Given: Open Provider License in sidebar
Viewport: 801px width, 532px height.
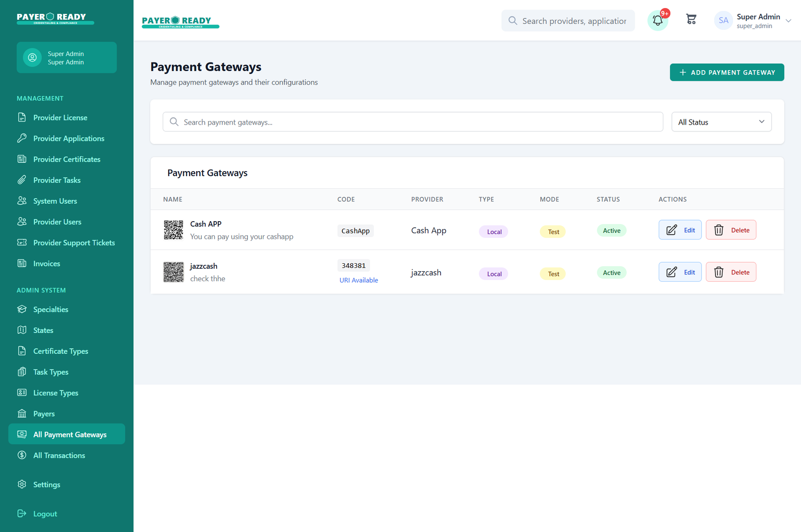Looking at the screenshot, I should [60, 118].
